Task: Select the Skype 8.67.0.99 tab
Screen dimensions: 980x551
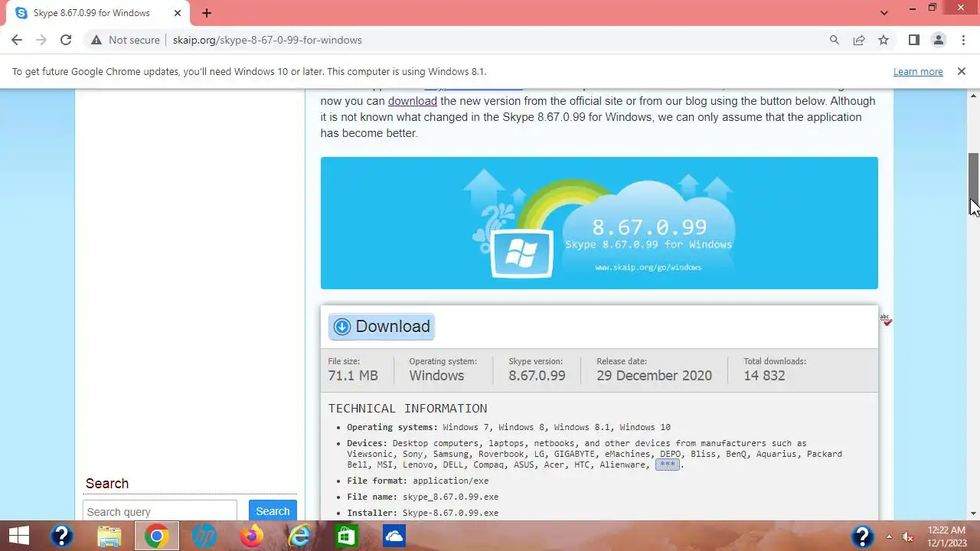Action: [93, 13]
